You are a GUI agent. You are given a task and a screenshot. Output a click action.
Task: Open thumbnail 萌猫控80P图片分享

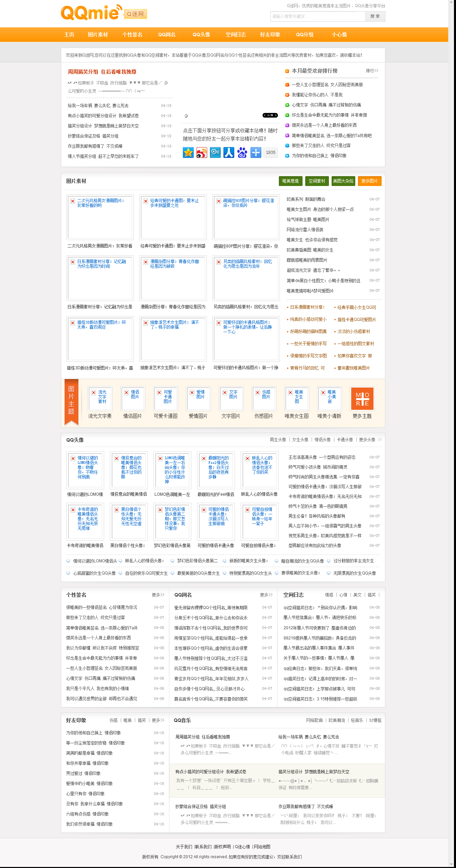tap(246, 217)
